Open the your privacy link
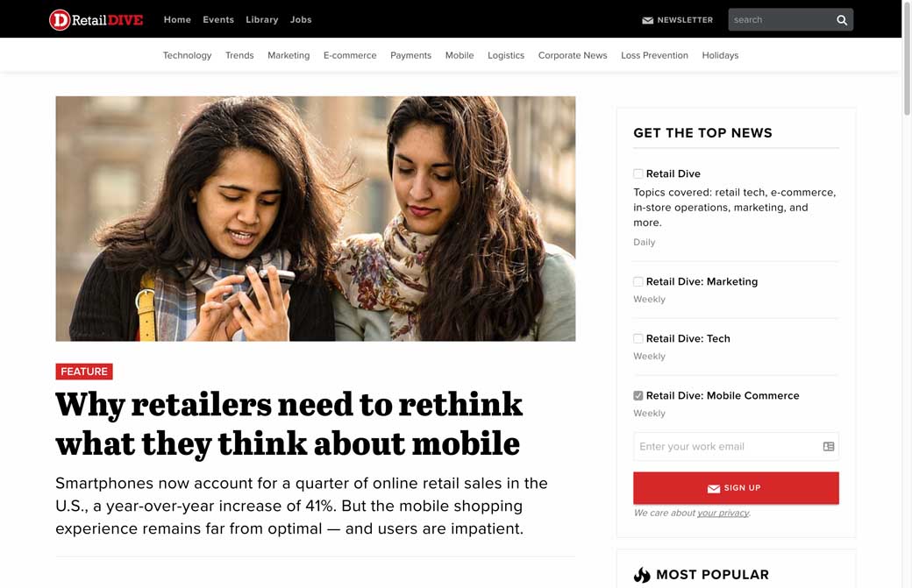912x588 pixels. coord(723,513)
